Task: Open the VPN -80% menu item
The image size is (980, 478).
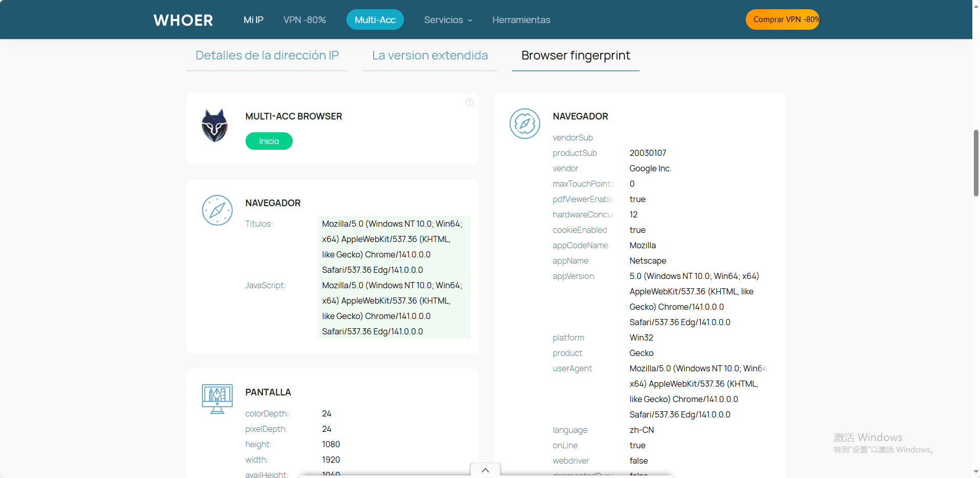Action: pyautogui.click(x=304, y=20)
